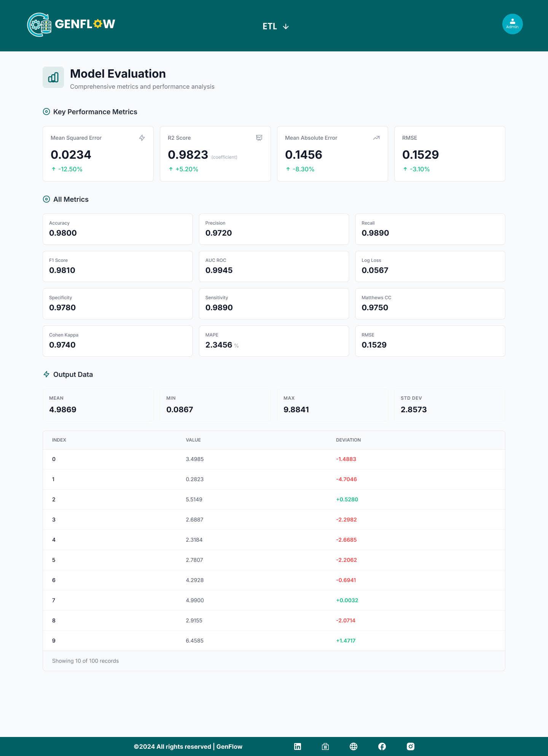This screenshot has width=548, height=756.
Task: Click the up arrow next to +5.20%
Action: [171, 169]
